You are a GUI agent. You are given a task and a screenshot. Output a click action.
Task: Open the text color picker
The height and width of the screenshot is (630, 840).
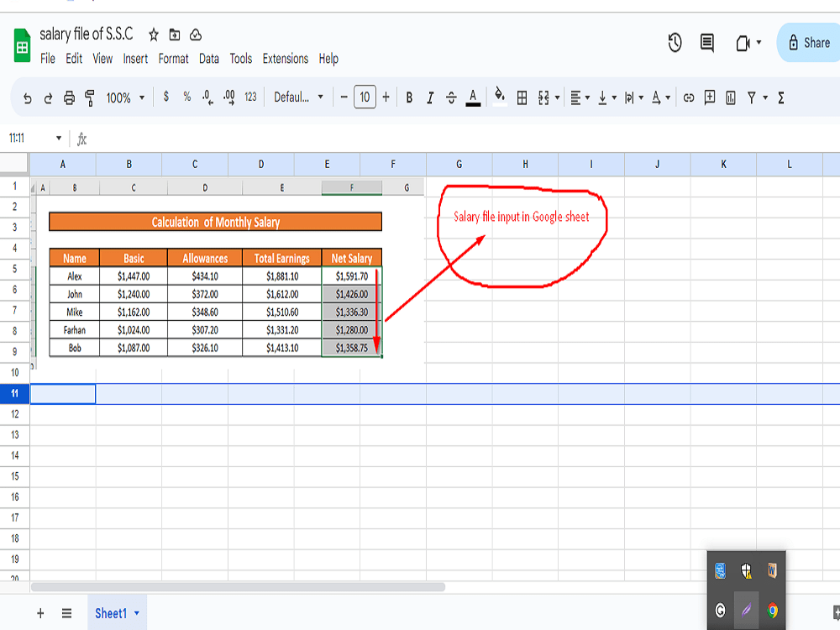point(473,97)
